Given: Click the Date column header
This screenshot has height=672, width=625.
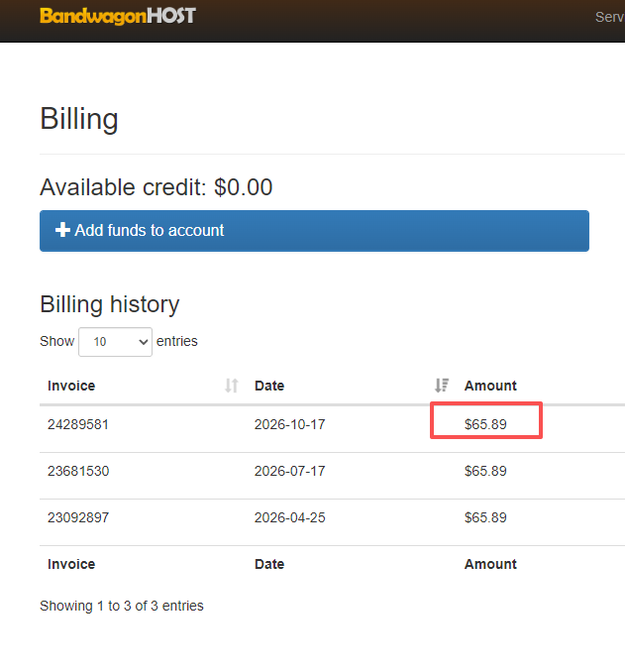Looking at the screenshot, I should click(x=269, y=386).
